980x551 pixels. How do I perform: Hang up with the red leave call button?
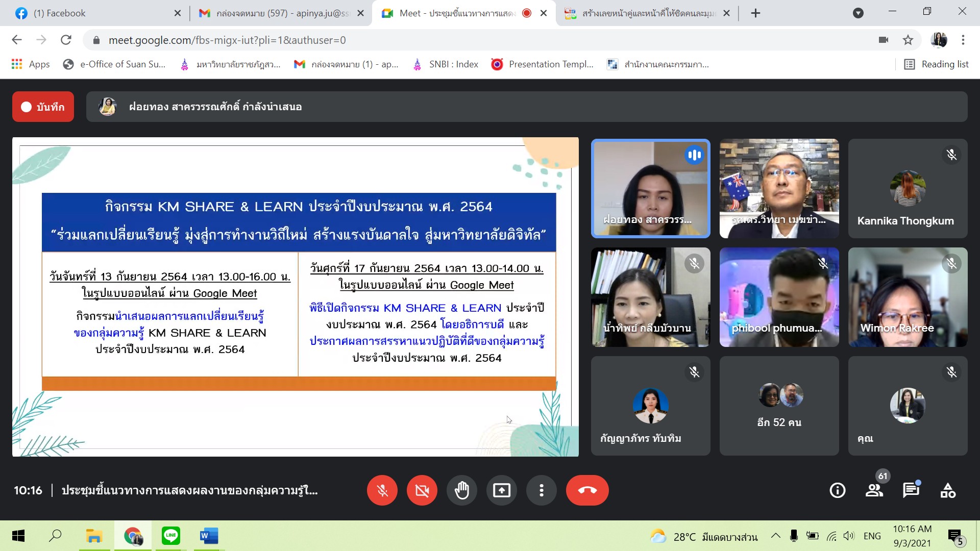coord(587,490)
